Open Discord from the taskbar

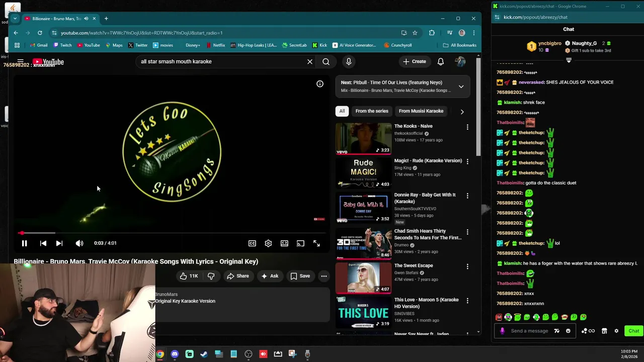(175, 354)
